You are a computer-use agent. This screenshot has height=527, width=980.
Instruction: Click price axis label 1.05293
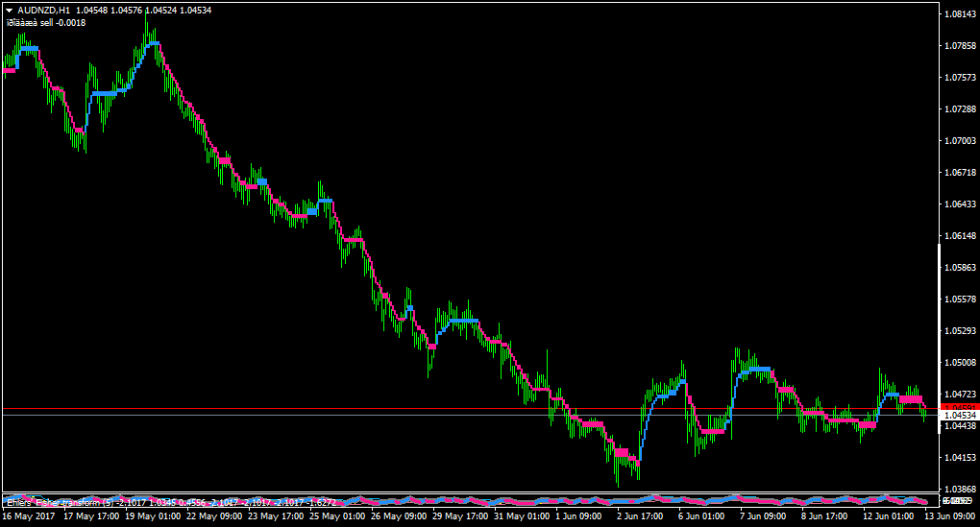coord(961,331)
